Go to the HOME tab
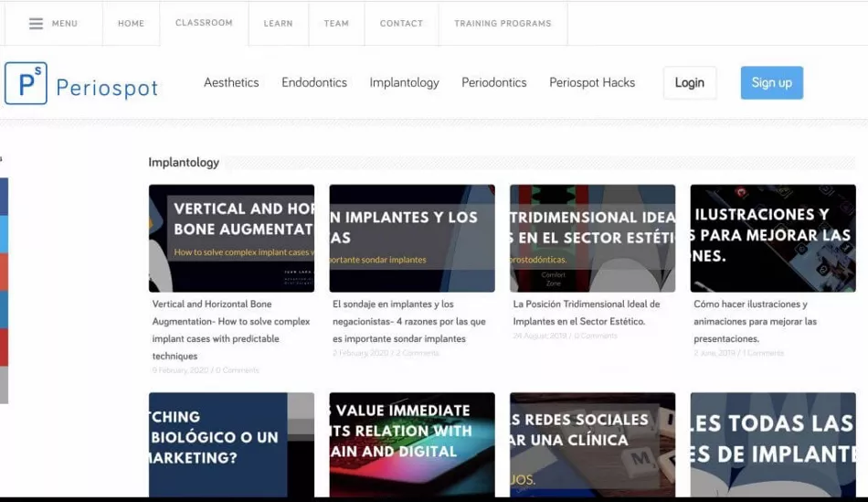The image size is (868, 502). point(132,23)
